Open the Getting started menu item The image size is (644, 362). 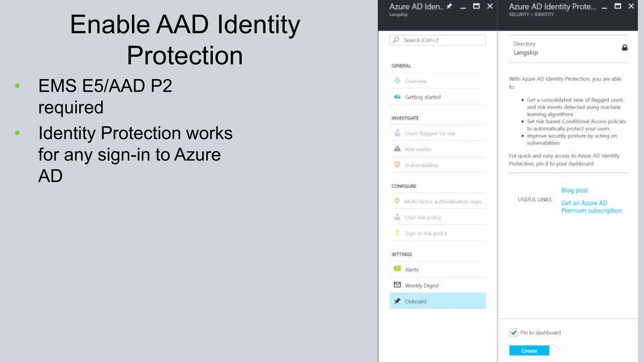[x=437, y=97]
